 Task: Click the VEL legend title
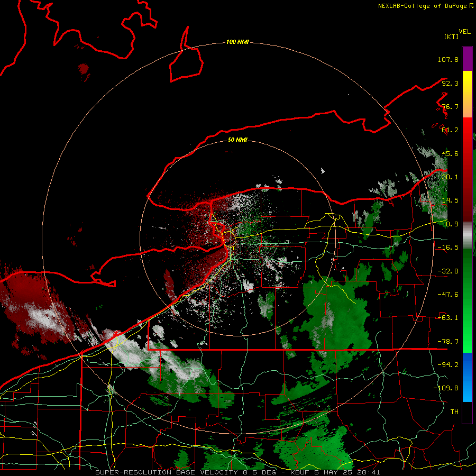(464, 32)
